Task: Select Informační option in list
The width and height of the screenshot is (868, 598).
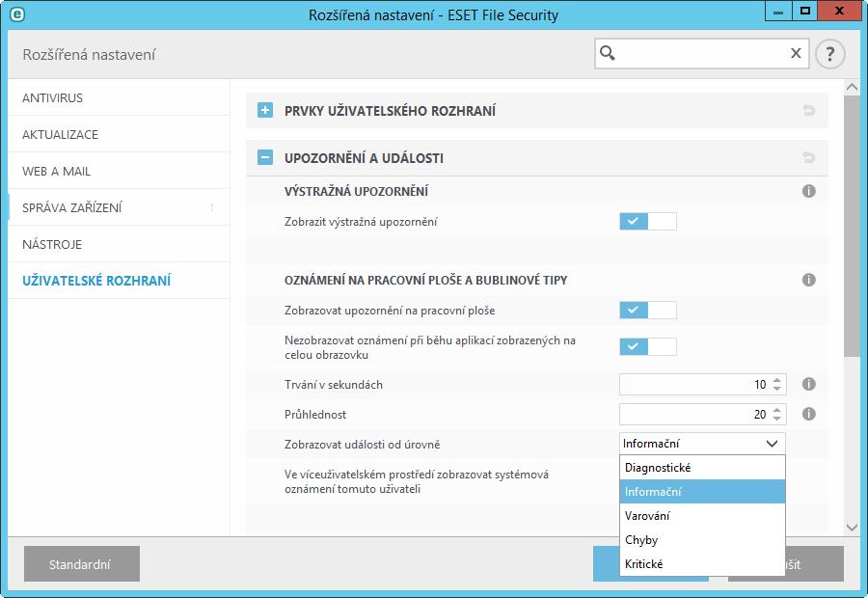Action: (702, 492)
